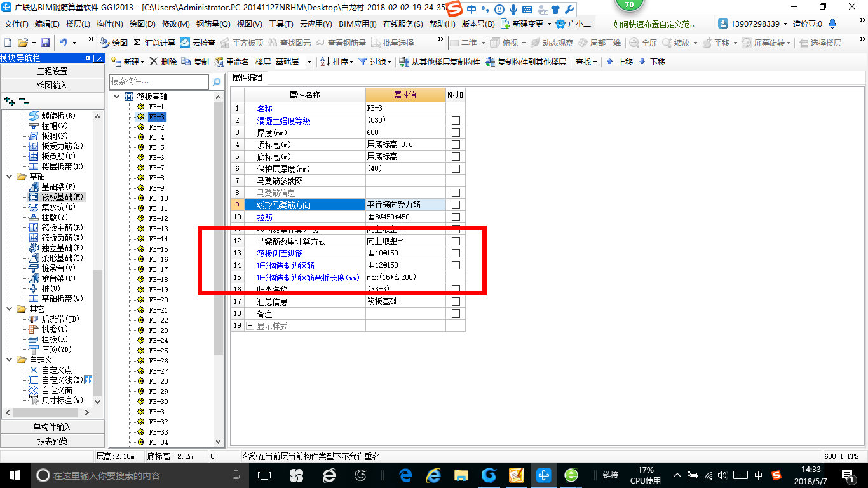Open the 工具(T) menu

click(281, 24)
